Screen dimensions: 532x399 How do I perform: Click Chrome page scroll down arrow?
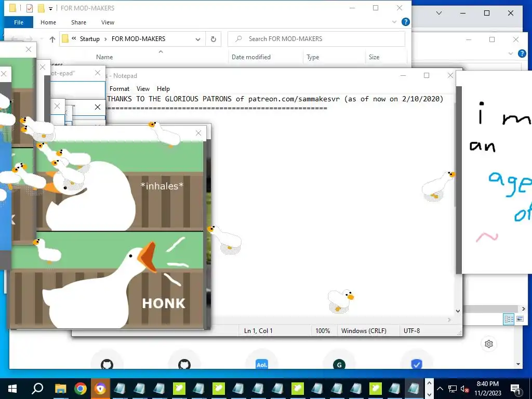tap(518, 364)
